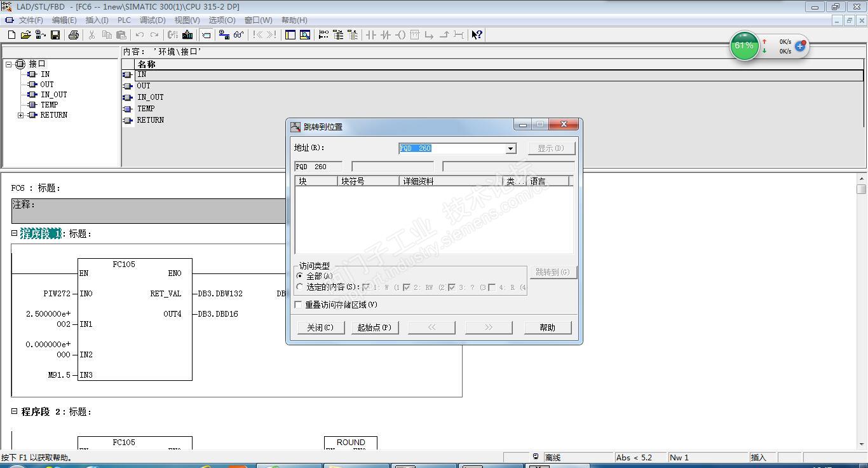Open the 视图(V) menu
Viewport: 868px width, 468px height.
coord(187,20)
